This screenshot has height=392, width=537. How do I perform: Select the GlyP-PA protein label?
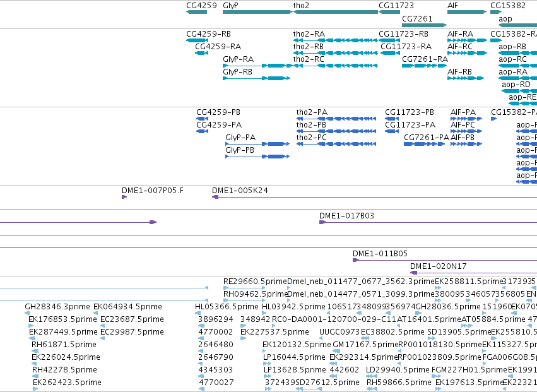pos(240,138)
